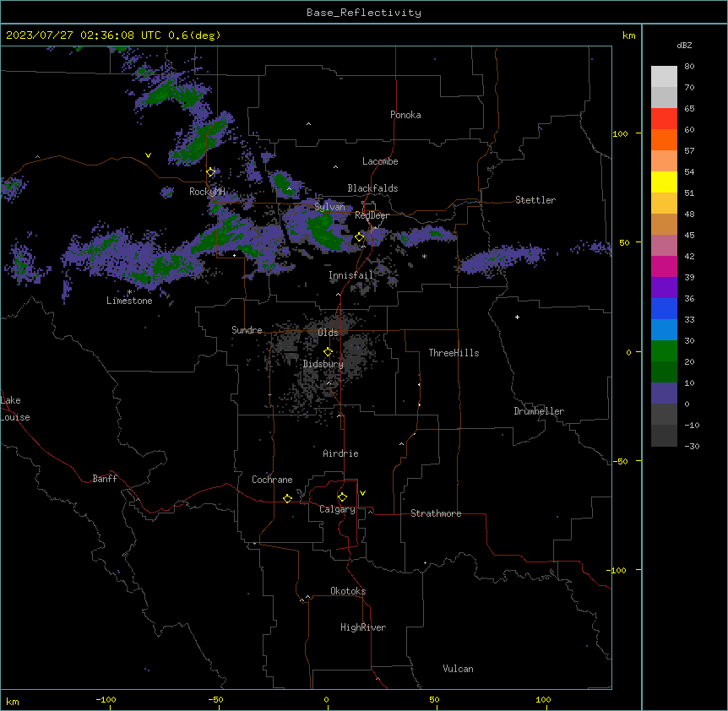Click the Blackfalds label
This screenshot has width=728, height=711.
click(372, 188)
